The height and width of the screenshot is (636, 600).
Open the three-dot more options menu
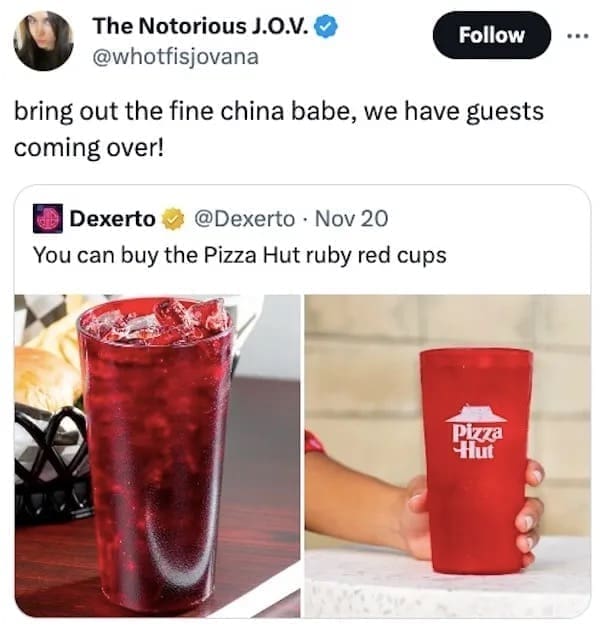click(578, 36)
